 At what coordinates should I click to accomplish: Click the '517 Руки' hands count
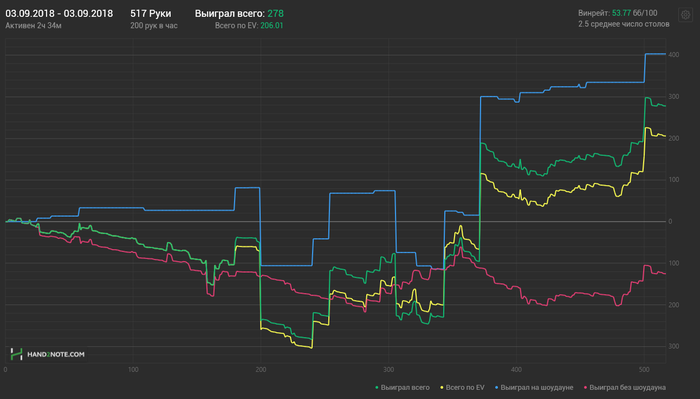pos(151,13)
